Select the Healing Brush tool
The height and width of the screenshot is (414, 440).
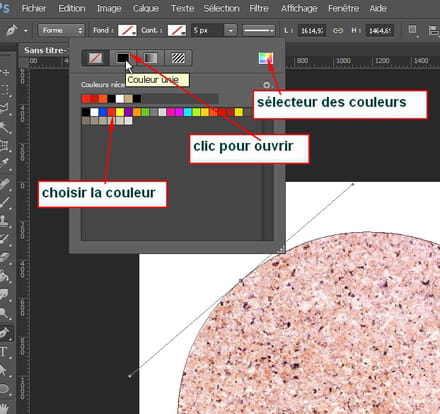coord(5,184)
